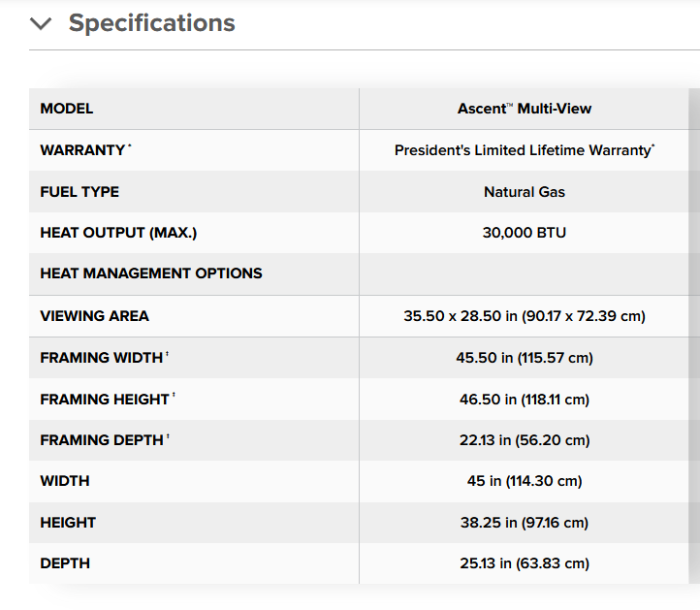Click the FRAMING WIDTH label

pyautogui.click(x=102, y=358)
